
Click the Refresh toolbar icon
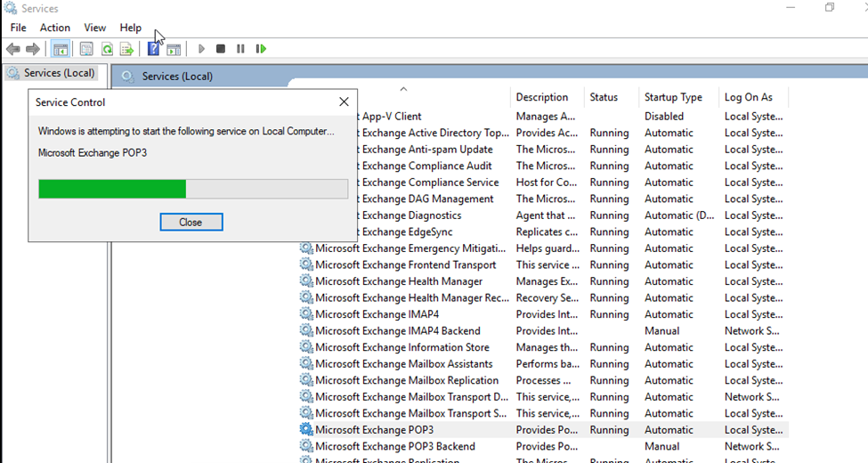[107, 49]
